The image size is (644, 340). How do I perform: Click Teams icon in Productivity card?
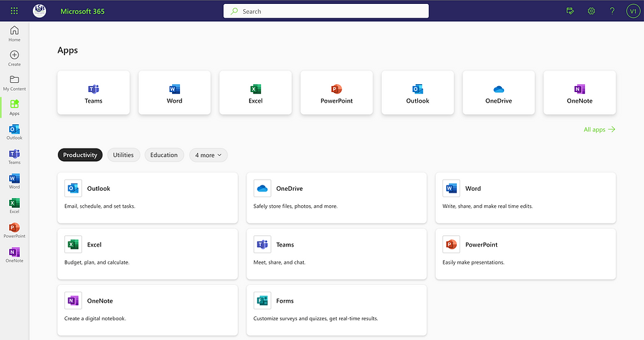(x=262, y=245)
